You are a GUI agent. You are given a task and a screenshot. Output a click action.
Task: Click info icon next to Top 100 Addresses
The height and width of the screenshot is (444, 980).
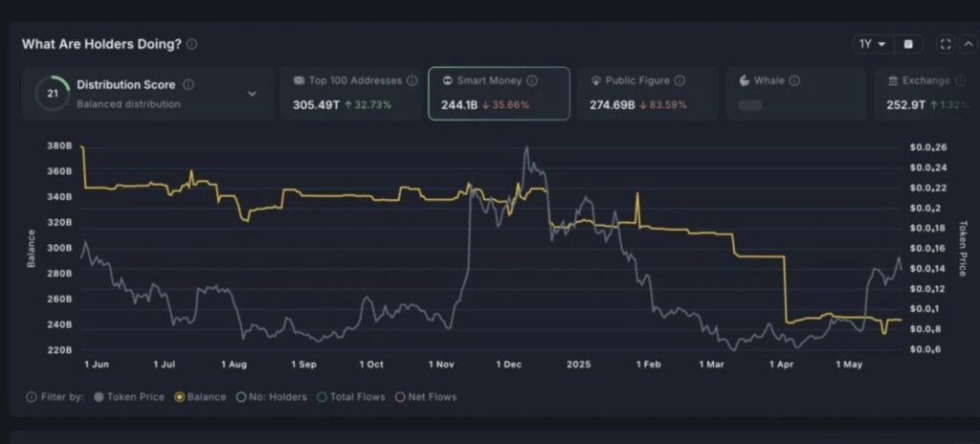click(x=412, y=81)
